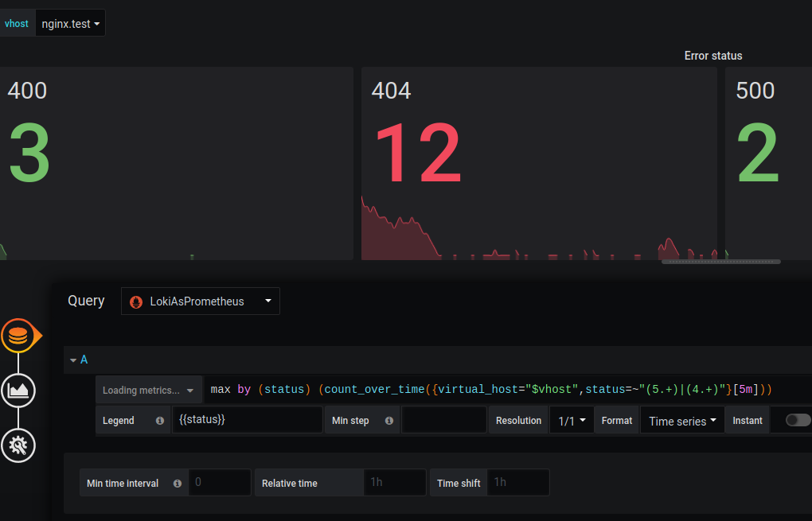The height and width of the screenshot is (521, 812).
Task: Click the info icon next to Min step
Action: tap(389, 421)
